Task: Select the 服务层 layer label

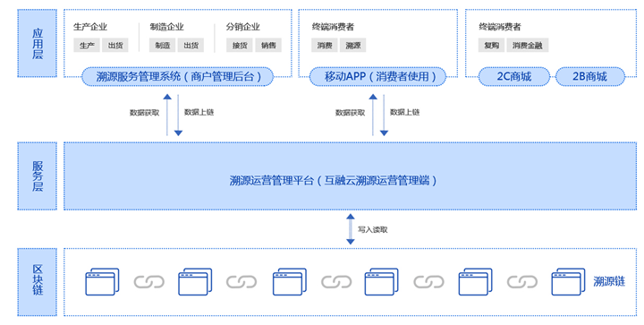Action: click(x=38, y=176)
